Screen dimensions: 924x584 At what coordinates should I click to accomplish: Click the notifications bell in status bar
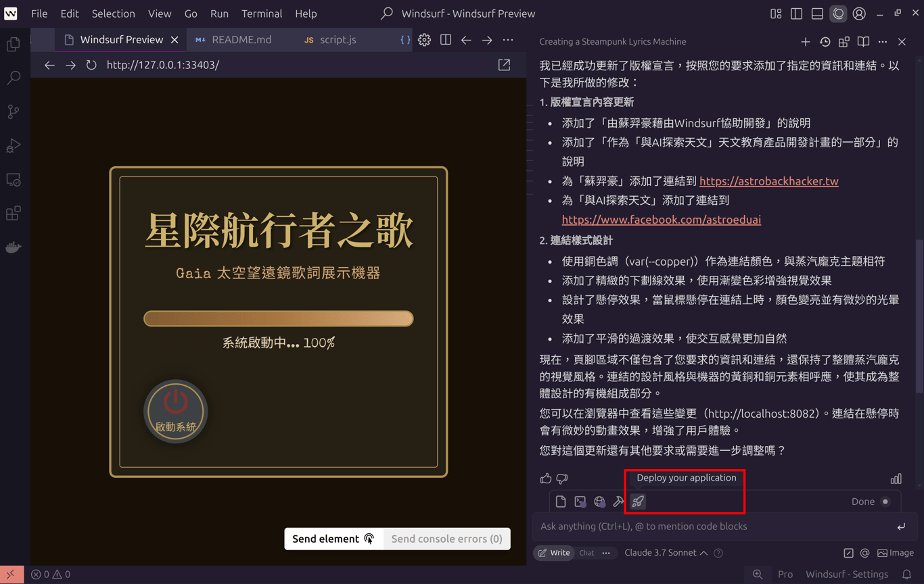pyautogui.click(x=906, y=575)
